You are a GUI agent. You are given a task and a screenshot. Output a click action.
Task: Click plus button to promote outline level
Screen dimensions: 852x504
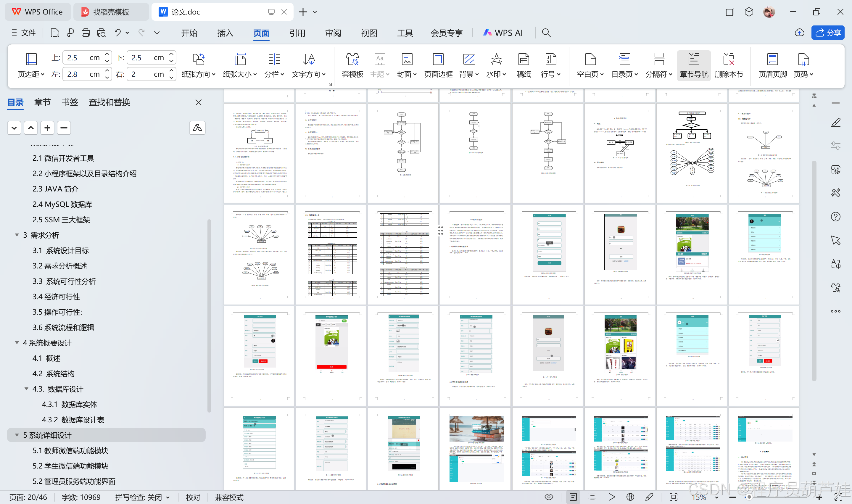47,128
